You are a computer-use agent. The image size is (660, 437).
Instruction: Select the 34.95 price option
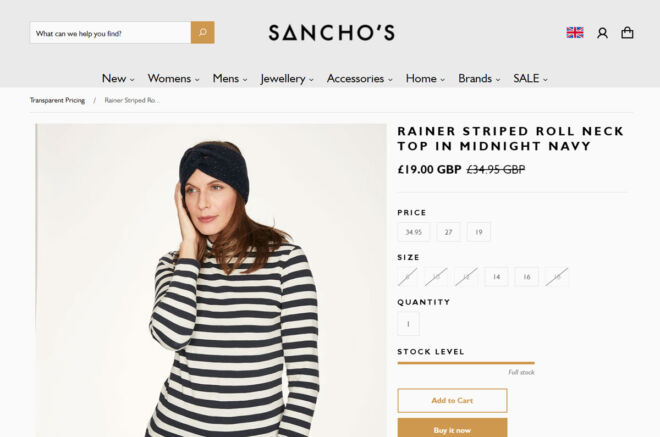coord(414,232)
